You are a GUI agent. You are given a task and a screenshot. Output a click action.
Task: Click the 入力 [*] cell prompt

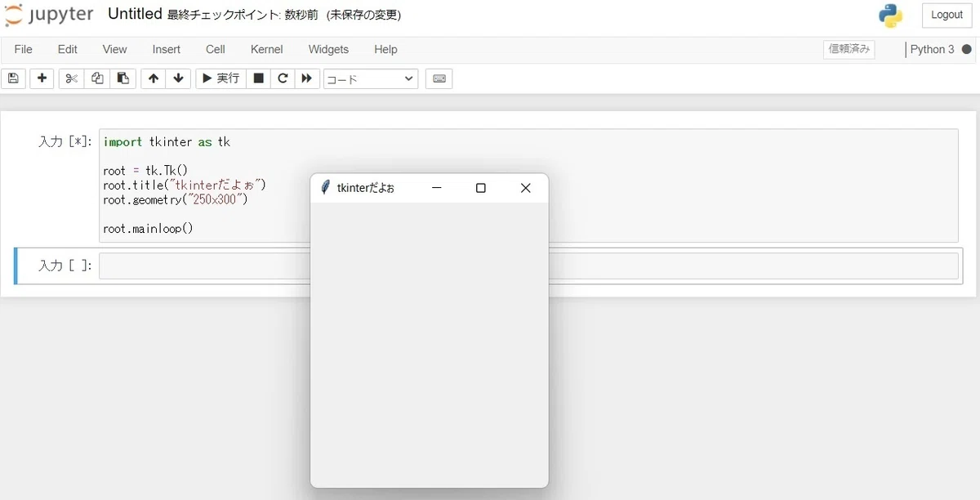click(x=65, y=142)
